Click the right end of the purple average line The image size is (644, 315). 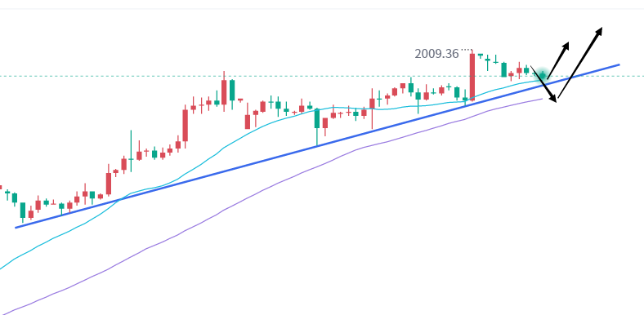(x=542, y=99)
